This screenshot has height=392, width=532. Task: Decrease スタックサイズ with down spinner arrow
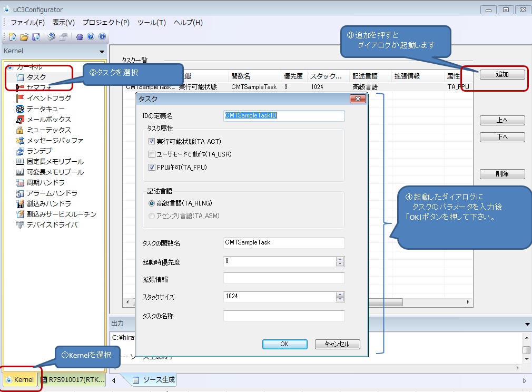[x=340, y=300]
